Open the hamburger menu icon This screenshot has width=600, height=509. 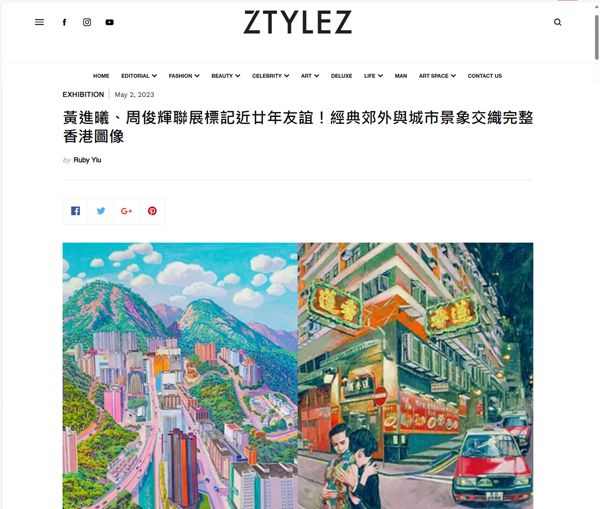(39, 22)
